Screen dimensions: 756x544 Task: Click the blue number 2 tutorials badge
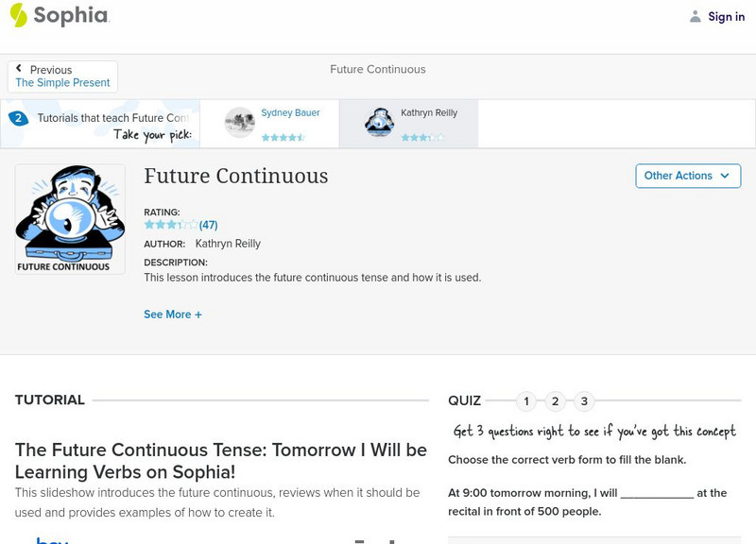(17, 118)
